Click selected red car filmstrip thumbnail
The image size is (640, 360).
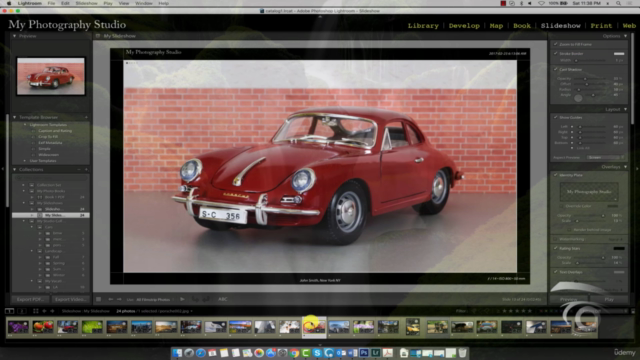coord(314,327)
